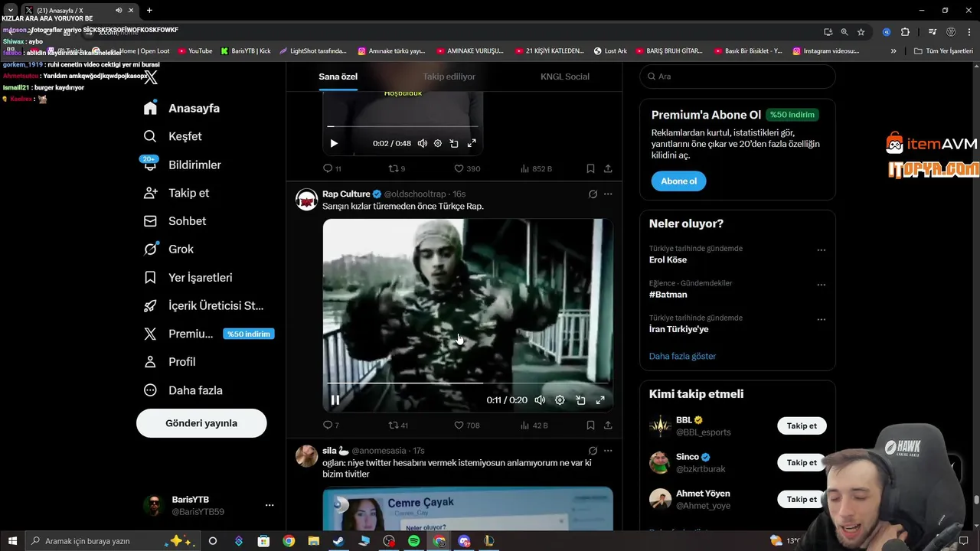Follow Ahmet Yöyen with Takip et button
Screen dimensions: 980x551
[x=802, y=499]
